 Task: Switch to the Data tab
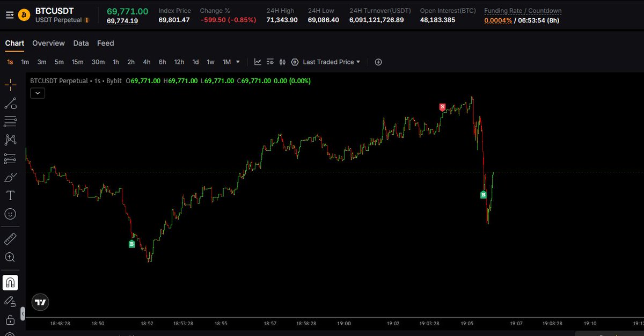(81, 43)
